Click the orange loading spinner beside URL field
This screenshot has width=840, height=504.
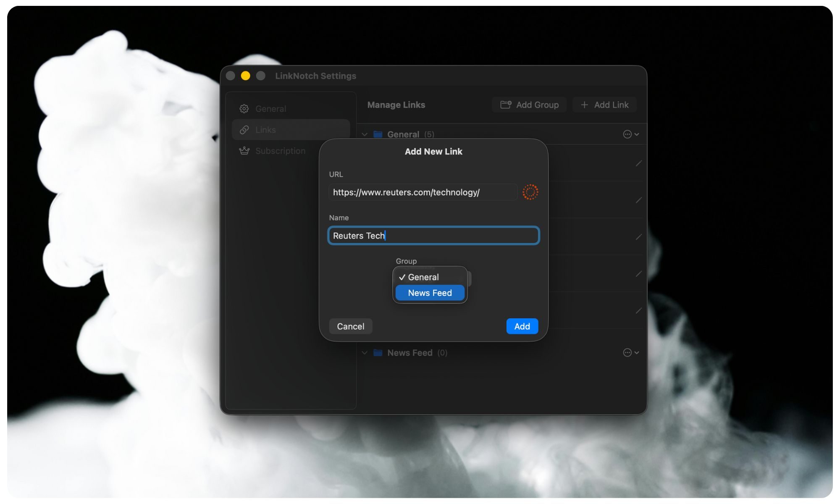[530, 192]
